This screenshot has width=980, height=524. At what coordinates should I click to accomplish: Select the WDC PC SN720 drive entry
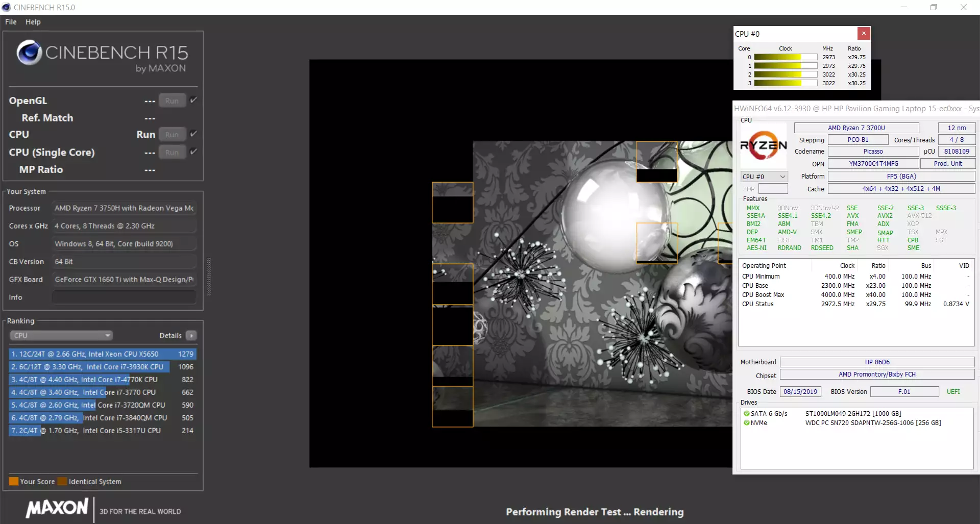(873, 423)
